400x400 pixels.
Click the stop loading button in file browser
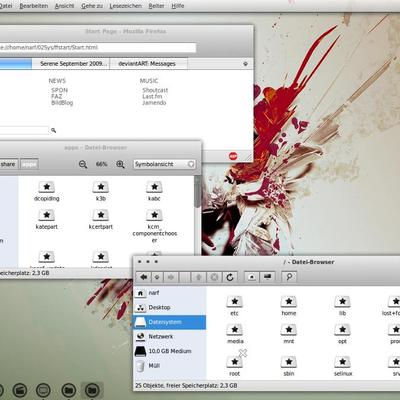[x=214, y=277]
